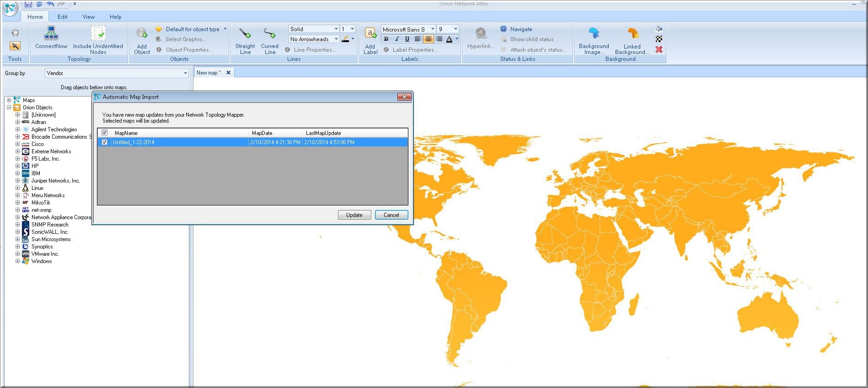Select the Linux tree item
Viewport: 868px width, 388px height.
point(38,188)
